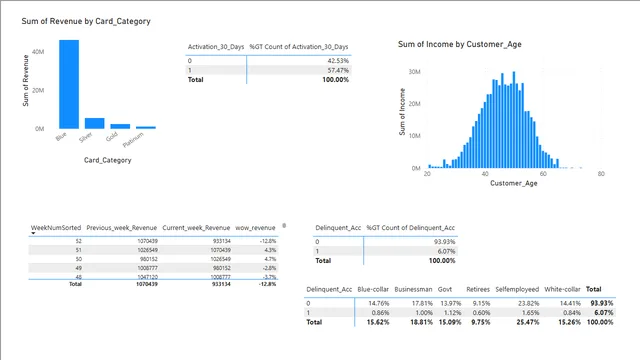Image resolution: width=640 pixels, height=360 pixels.
Task: Select week 49 row number cell
Action: [x=78, y=268]
